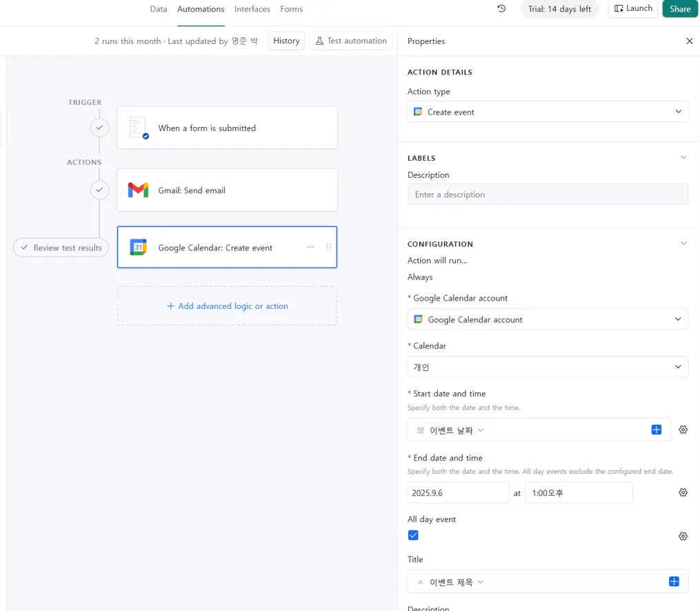Screen dimensions: 700x611
Task: Click the end time field 1:00오후
Action: pos(579,492)
